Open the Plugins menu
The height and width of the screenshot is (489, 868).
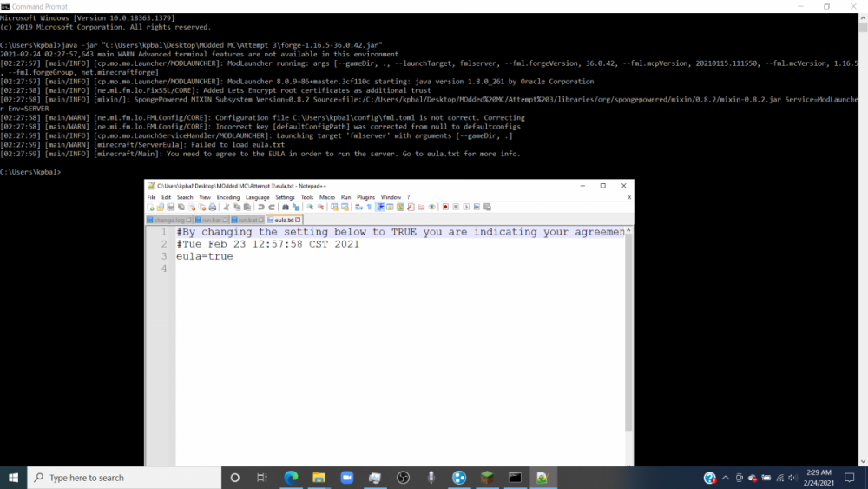[365, 197]
